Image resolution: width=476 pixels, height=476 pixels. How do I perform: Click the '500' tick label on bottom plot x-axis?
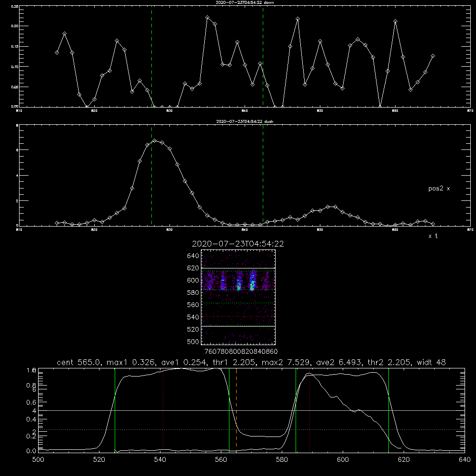[x=38, y=460]
